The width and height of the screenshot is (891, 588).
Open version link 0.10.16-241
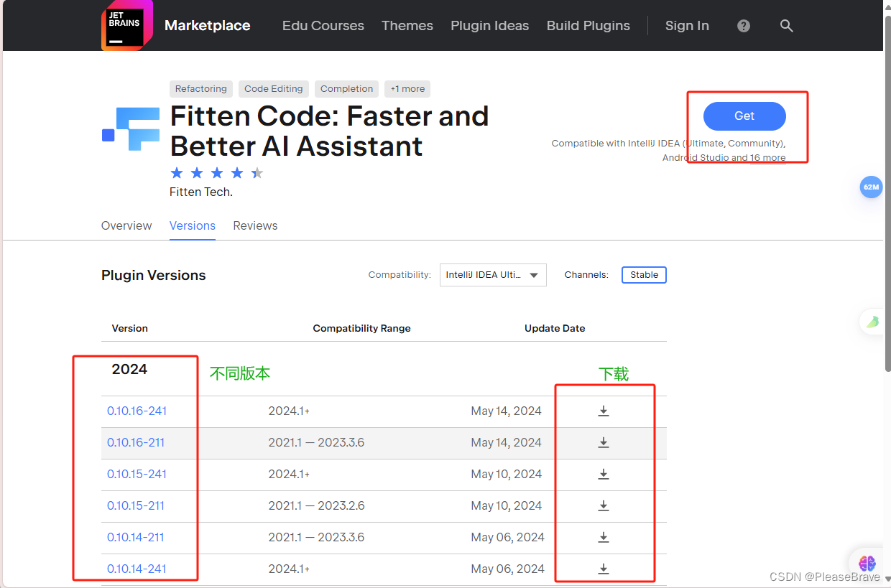pyautogui.click(x=137, y=411)
